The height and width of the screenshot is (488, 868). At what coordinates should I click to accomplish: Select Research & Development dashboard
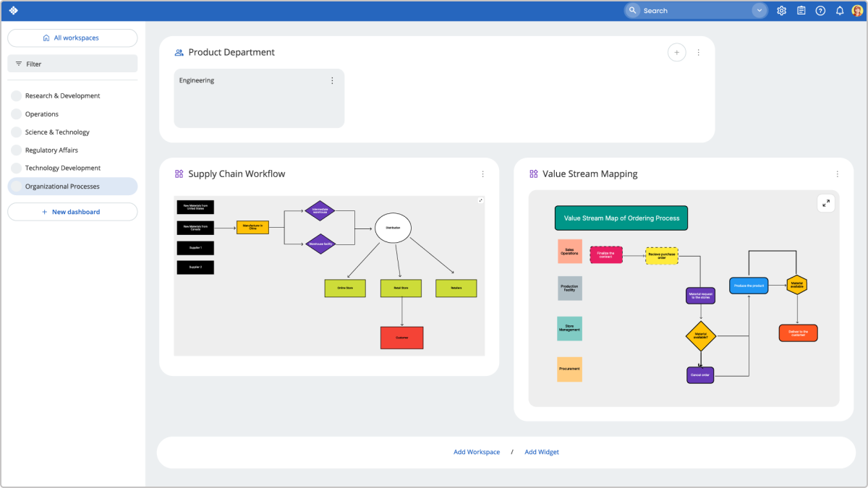click(62, 96)
